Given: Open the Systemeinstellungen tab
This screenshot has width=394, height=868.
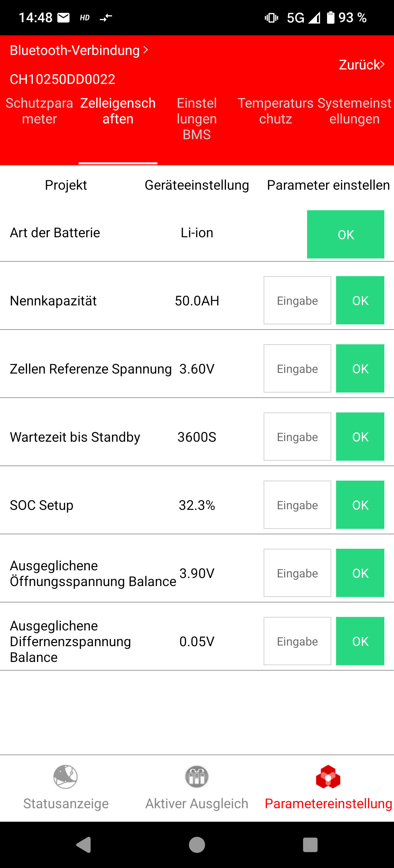Looking at the screenshot, I should click(x=354, y=111).
